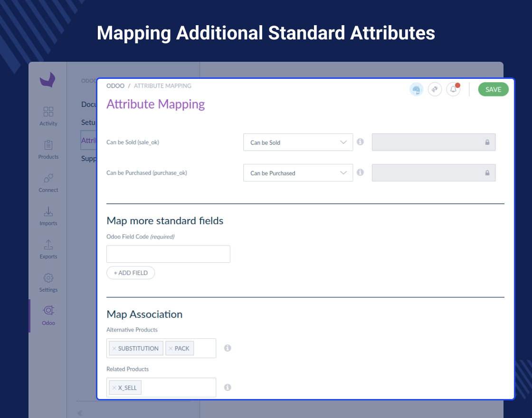
Task: Click the Related Products label
Action: pyautogui.click(x=128, y=369)
